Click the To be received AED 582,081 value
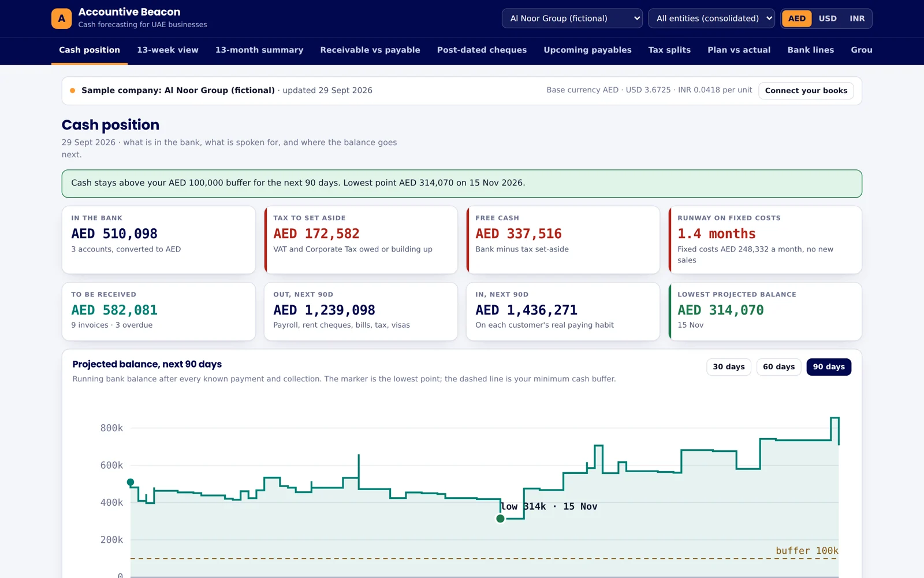Image resolution: width=924 pixels, height=578 pixels. point(114,310)
